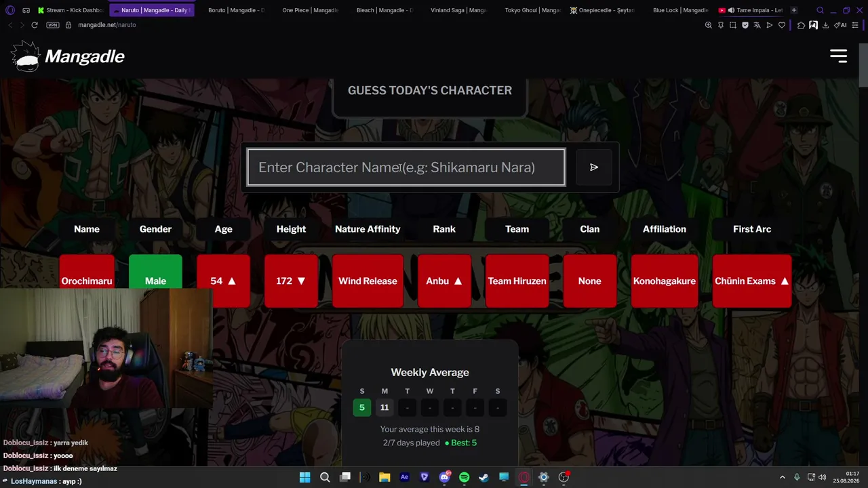Open the AI assistant toolbar button

(841, 25)
